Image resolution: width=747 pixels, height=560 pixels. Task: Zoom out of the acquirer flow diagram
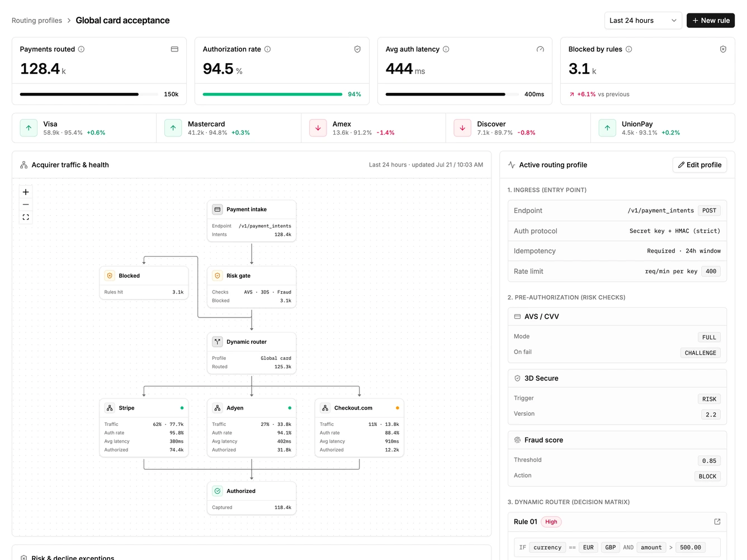point(26,205)
